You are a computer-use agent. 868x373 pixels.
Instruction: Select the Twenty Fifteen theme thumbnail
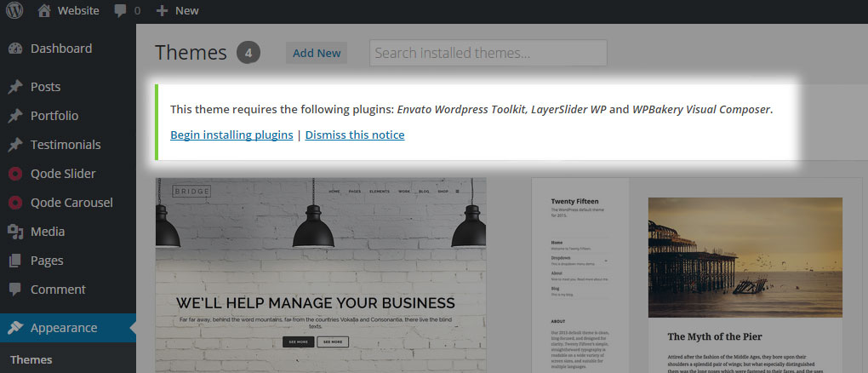click(696, 275)
